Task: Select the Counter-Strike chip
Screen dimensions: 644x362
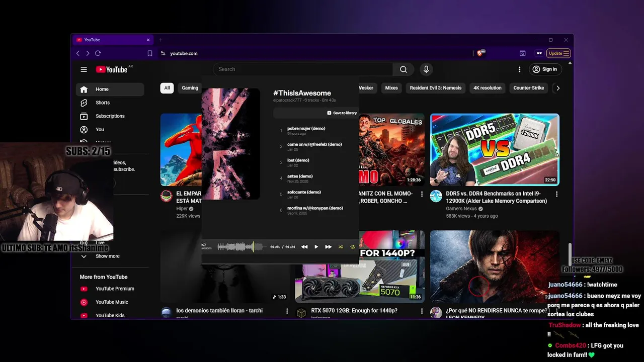Action: click(529, 88)
